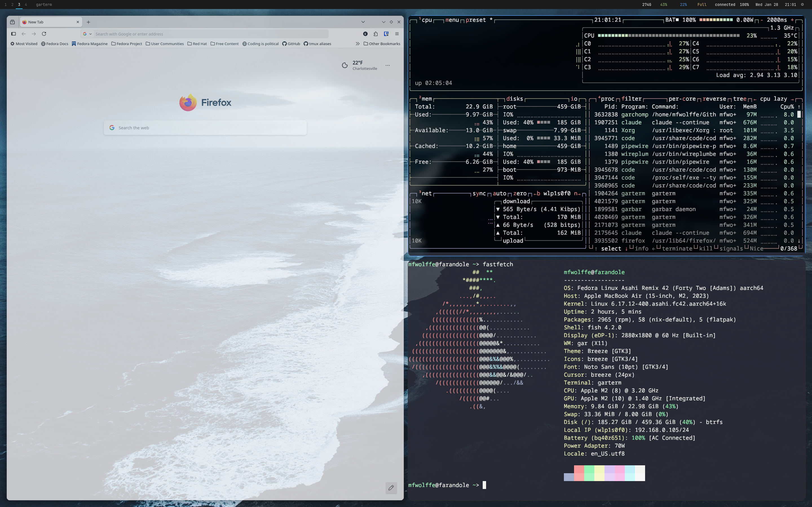Screen dimensions: 812x507
Task: Open Firefox View icon left of tabs
Action: (12, 22)
